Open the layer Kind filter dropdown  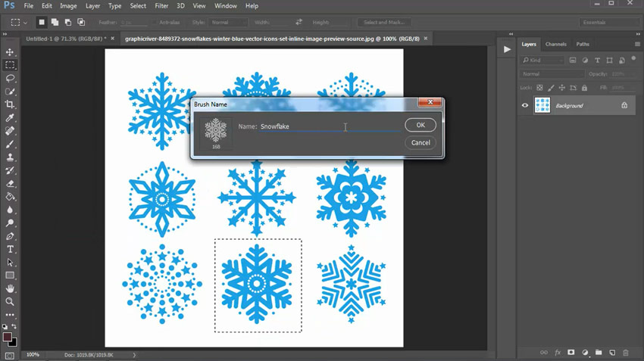[x=542, y=61]
